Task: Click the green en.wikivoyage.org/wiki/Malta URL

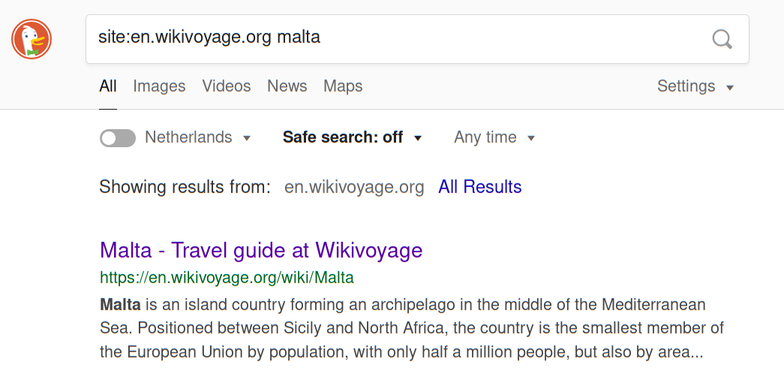Action: click(x=226, y=278)
